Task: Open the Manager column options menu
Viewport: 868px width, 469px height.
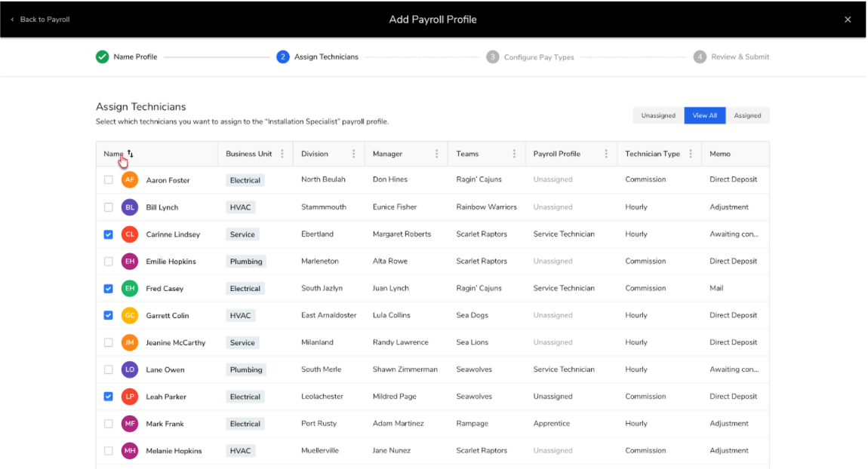Action: (437, 154)
